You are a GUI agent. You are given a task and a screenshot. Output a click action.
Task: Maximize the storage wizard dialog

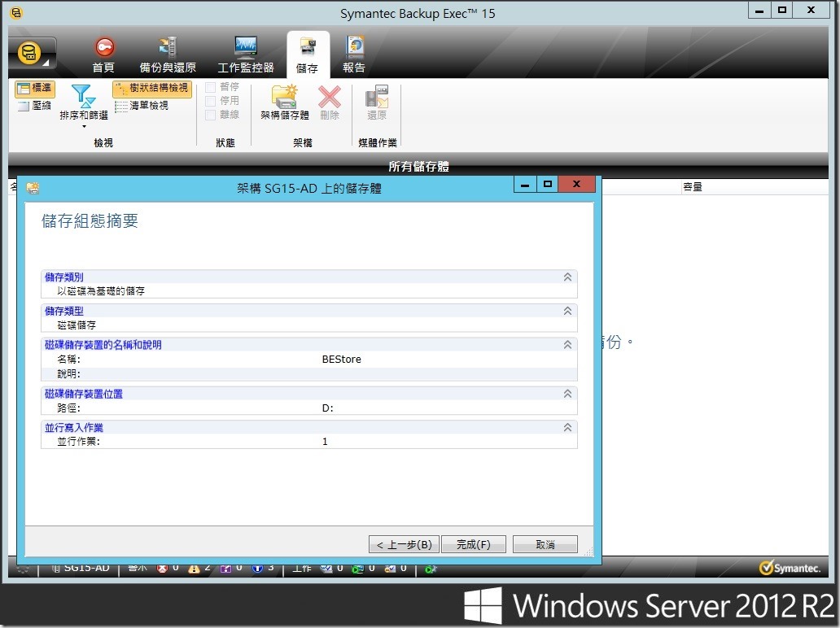[x=547, y=184]
